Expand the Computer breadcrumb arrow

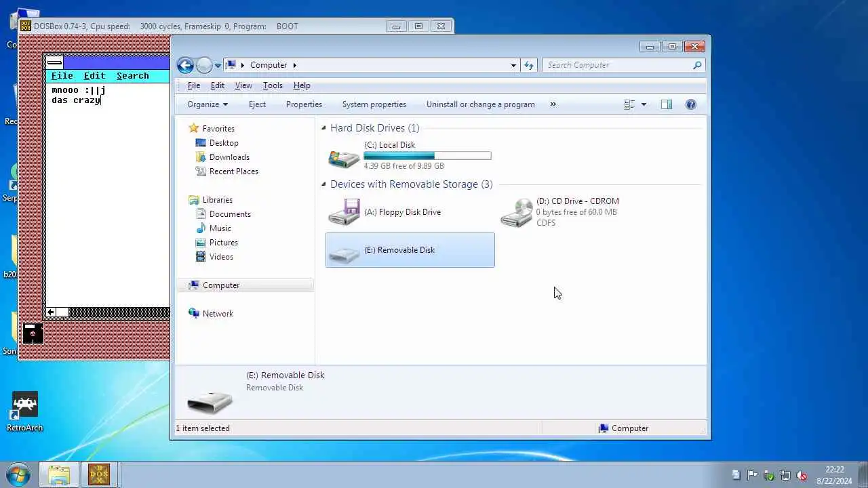(294, 65)
